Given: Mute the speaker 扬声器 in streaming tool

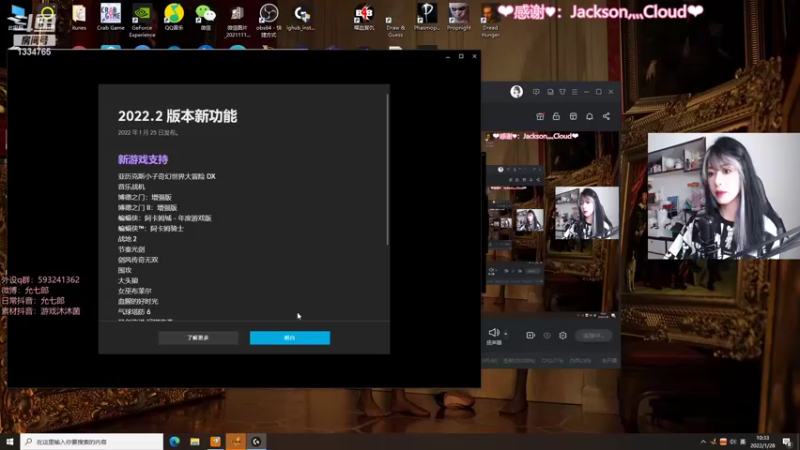Looking at the screenshot, I should (493, 333).
